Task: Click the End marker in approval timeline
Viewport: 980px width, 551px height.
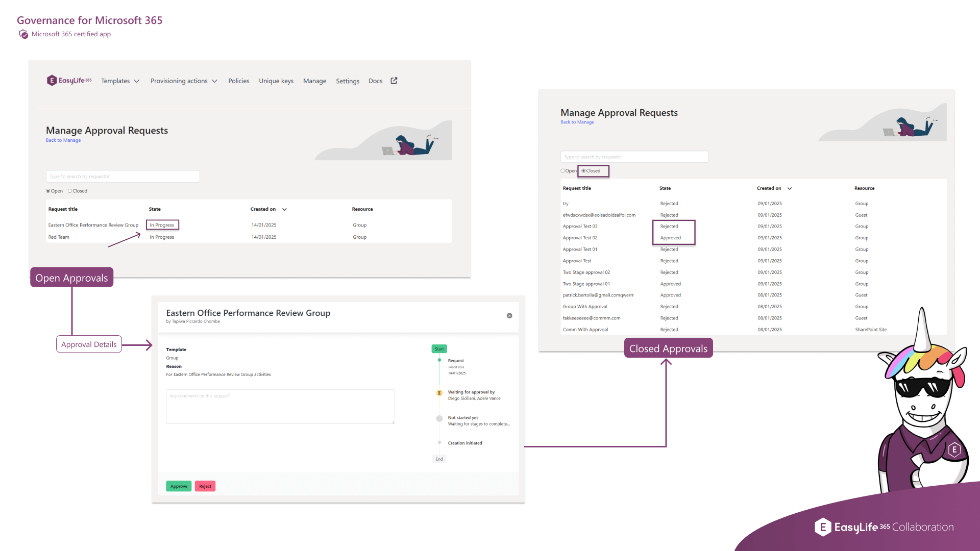Action: coord(439,459)
